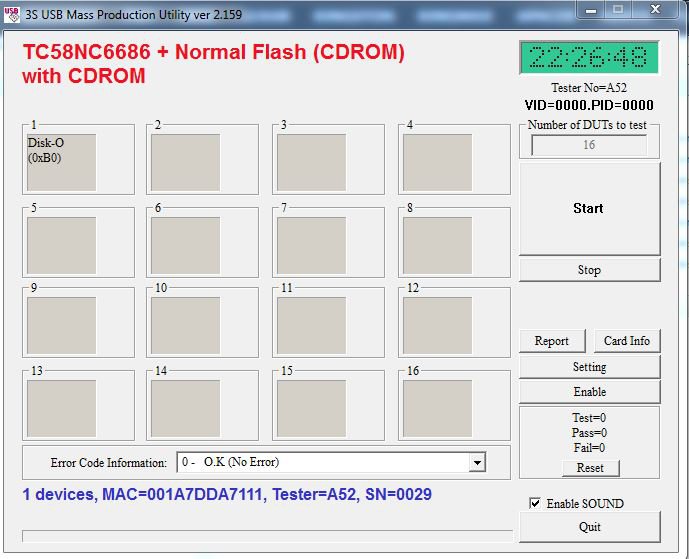689x559 pixels.
Task: Select device slot 16
Action: click(437, 408)
